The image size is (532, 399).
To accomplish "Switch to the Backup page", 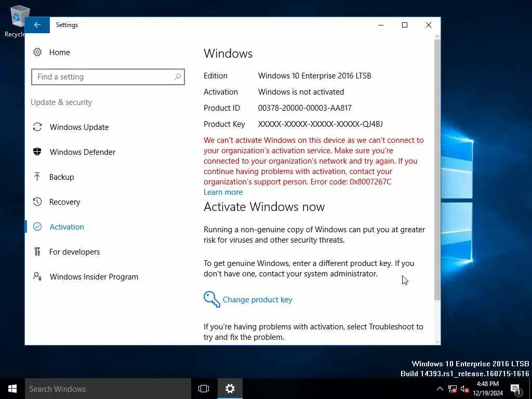I will point(61,177).
